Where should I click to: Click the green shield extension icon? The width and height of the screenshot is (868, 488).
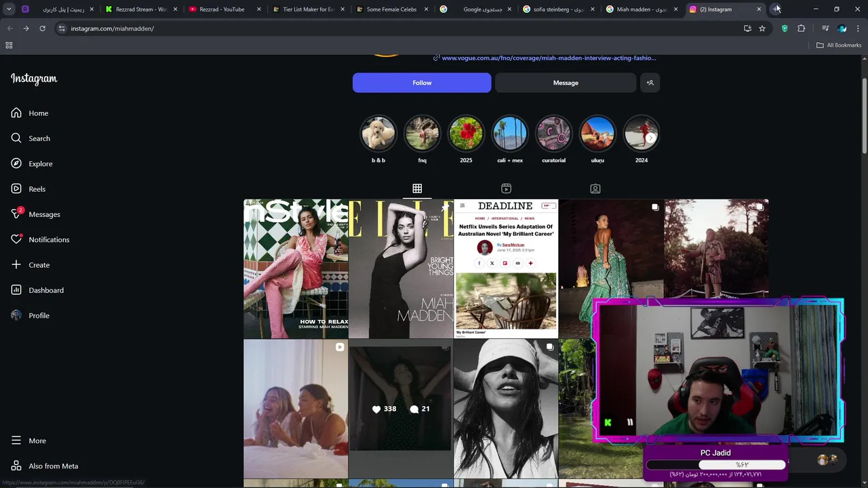pyautogui.click(x=785, y=28)
